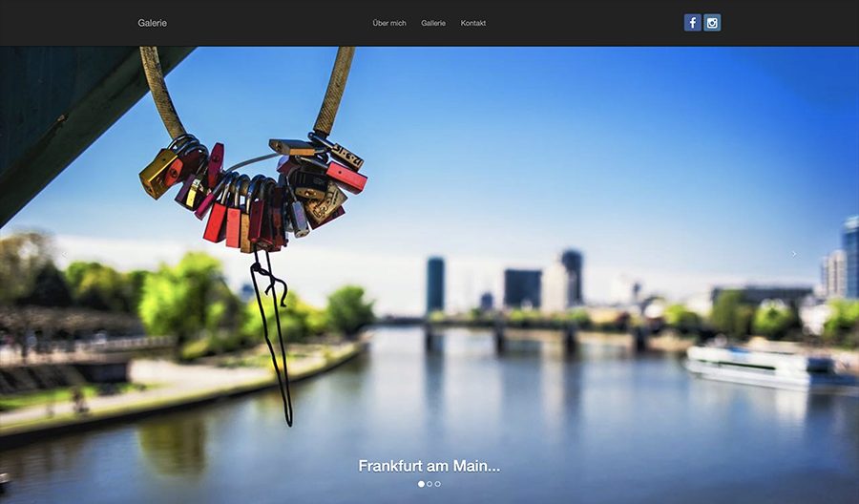
Task: Jump to the third slideshow dot
Action: (438, 484)
